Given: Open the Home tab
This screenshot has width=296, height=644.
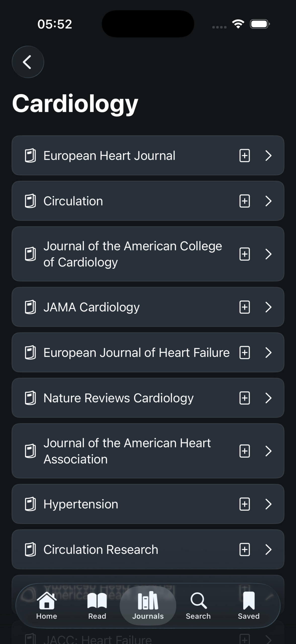Looking at the screenshot, I should (x=47, y=606).
